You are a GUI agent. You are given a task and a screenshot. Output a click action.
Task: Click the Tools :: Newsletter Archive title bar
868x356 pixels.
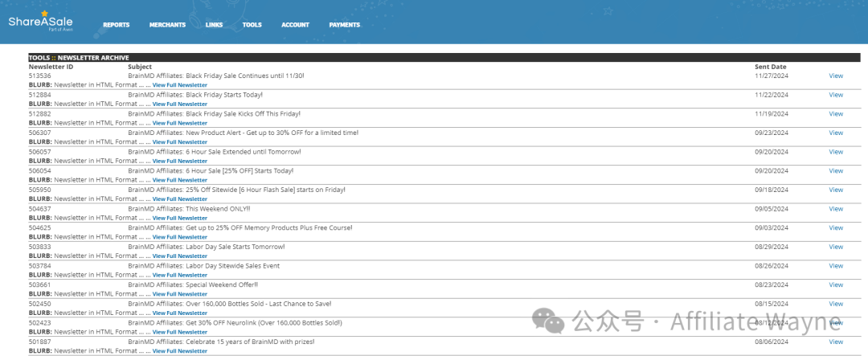tap(444, 58)
